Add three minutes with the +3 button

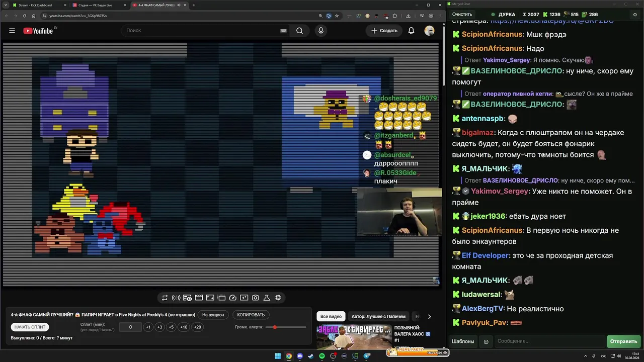[159, 327]
